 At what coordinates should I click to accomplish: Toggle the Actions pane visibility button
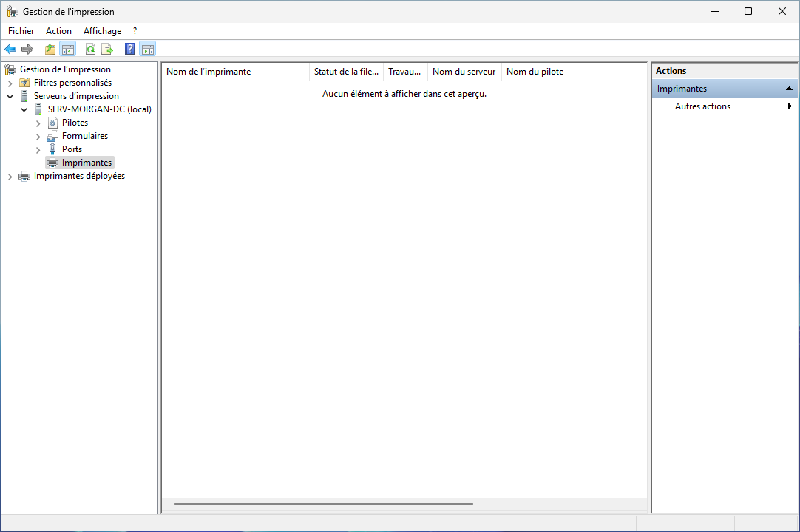(x=148, y=50)
